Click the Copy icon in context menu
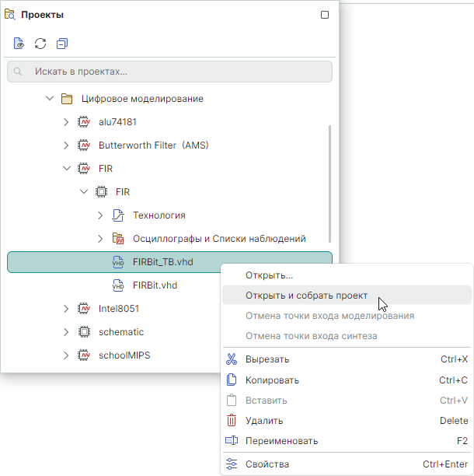 coord(231,380)
